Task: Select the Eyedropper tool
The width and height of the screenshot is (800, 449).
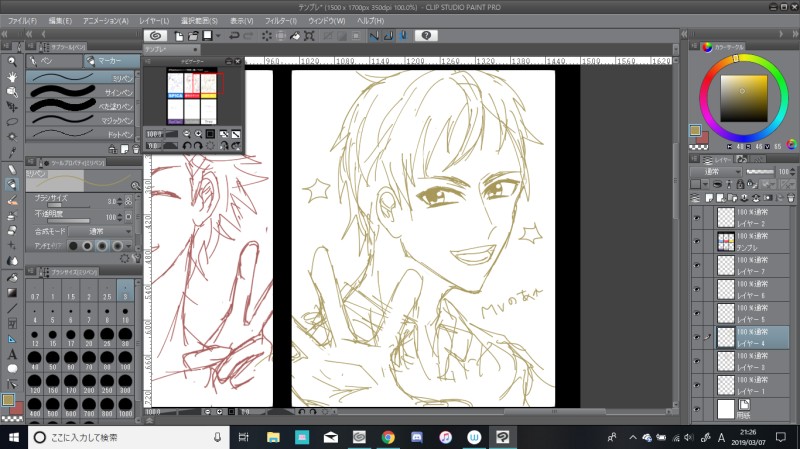Action: click(x=12, y=152)
